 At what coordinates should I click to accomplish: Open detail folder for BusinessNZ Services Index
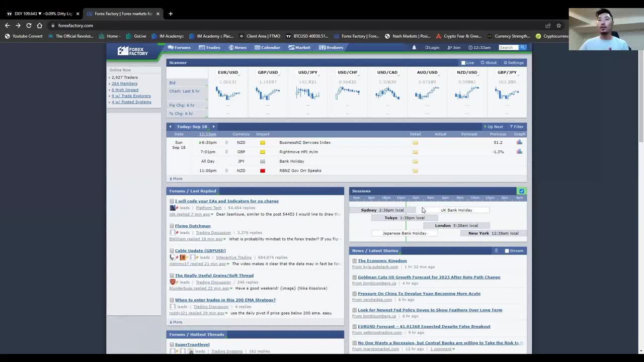point(415,142)
